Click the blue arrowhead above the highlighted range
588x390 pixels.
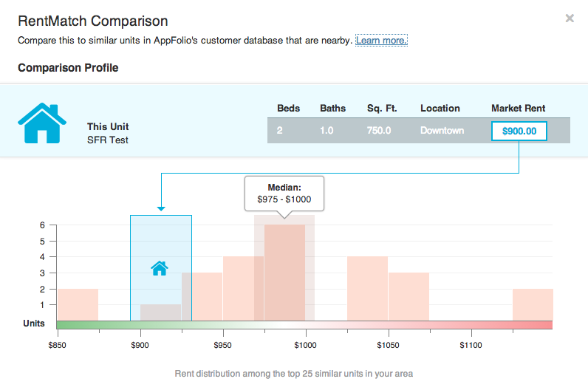161,210
